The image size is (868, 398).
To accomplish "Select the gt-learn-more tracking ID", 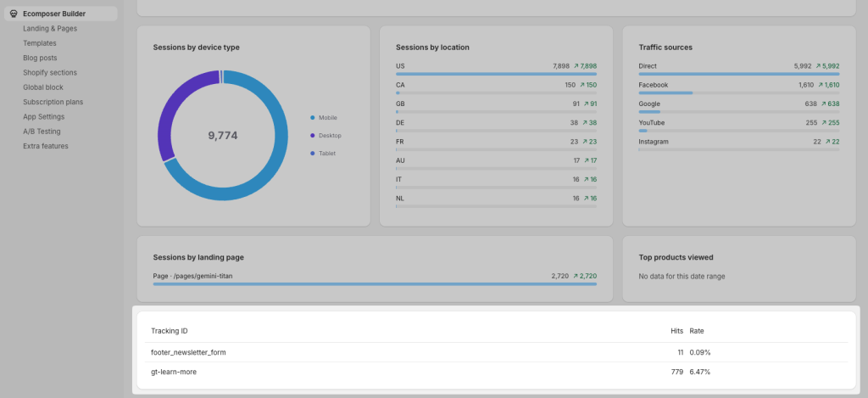I will [175, 372].
